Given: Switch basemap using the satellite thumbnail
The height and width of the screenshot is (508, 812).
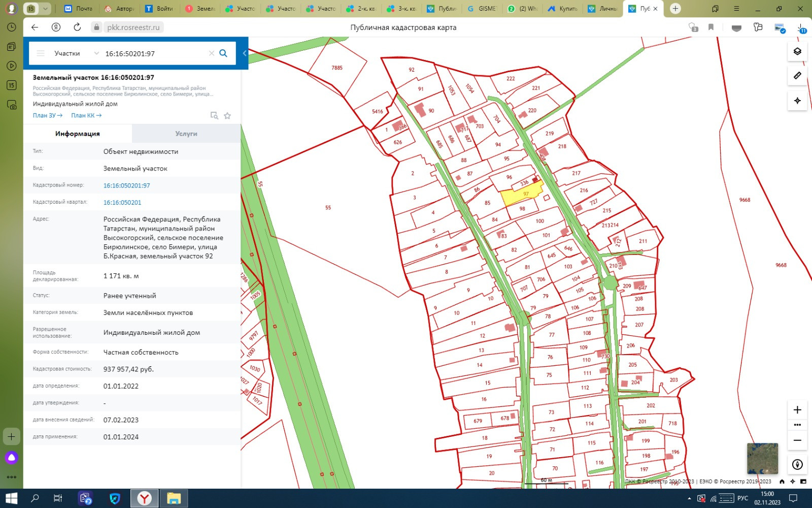Looking at the screenshot, I should point(762,458).
